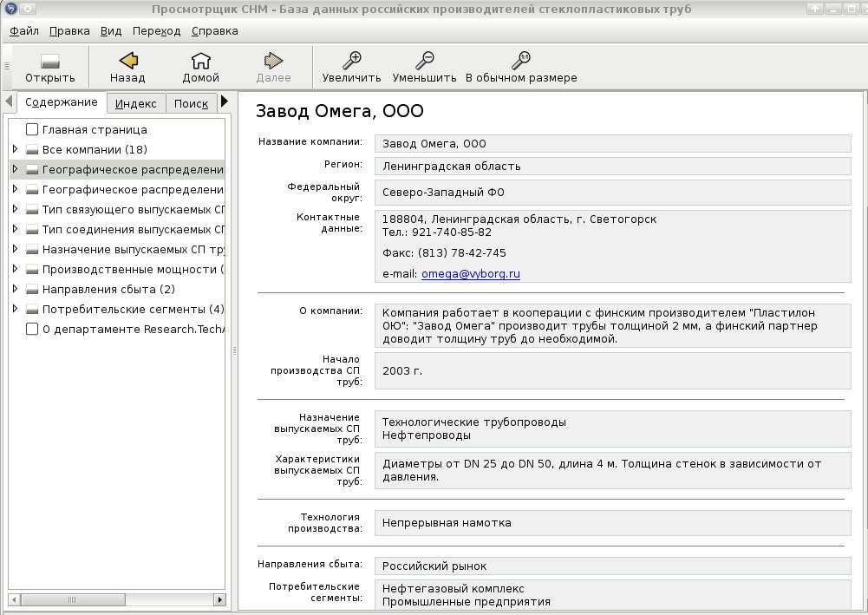Click the Завод Омега, ООО page heading
868x615 pixels.
point(339,111)
